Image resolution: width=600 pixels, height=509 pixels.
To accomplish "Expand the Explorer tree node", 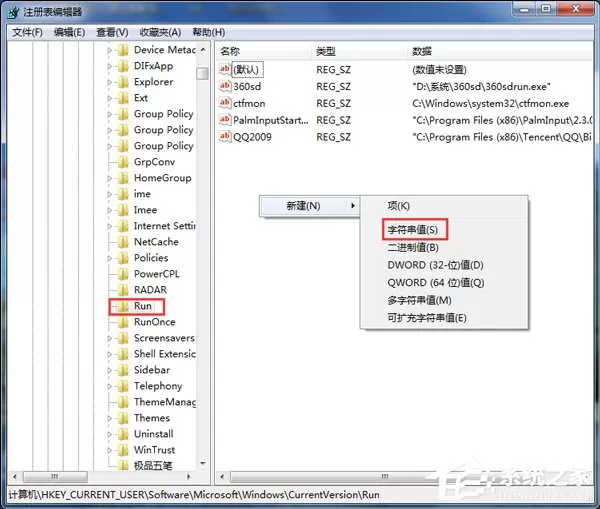I will (109, 82).
